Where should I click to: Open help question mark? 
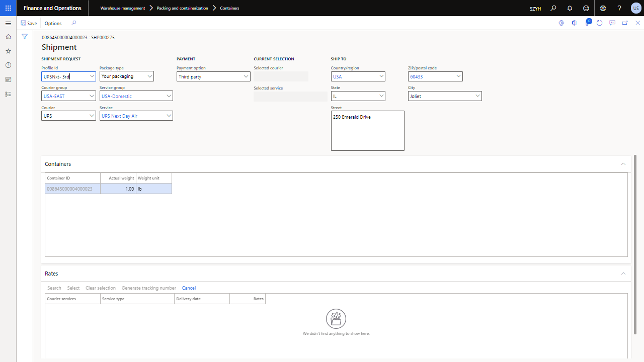click(x=619, y=8)
